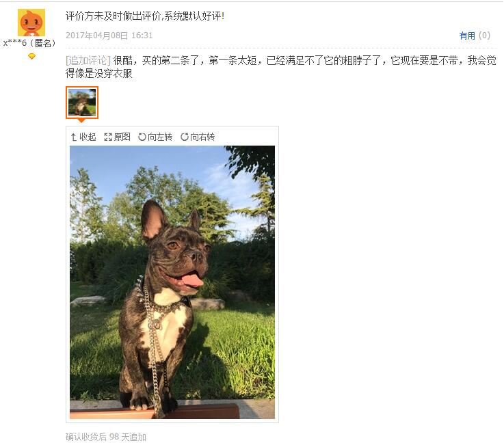Click the reviewer's orange avatar icon
Screen dimensions: 504x445
point(31,23)
